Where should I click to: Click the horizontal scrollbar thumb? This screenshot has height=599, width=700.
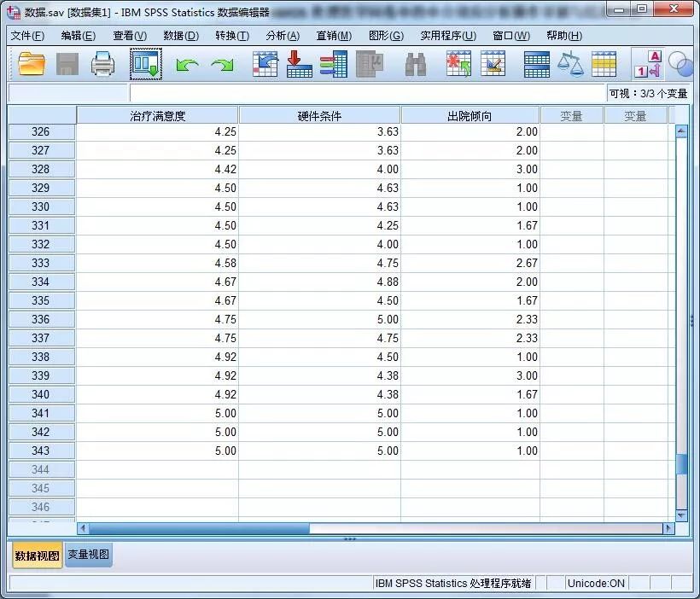(199, 528)
